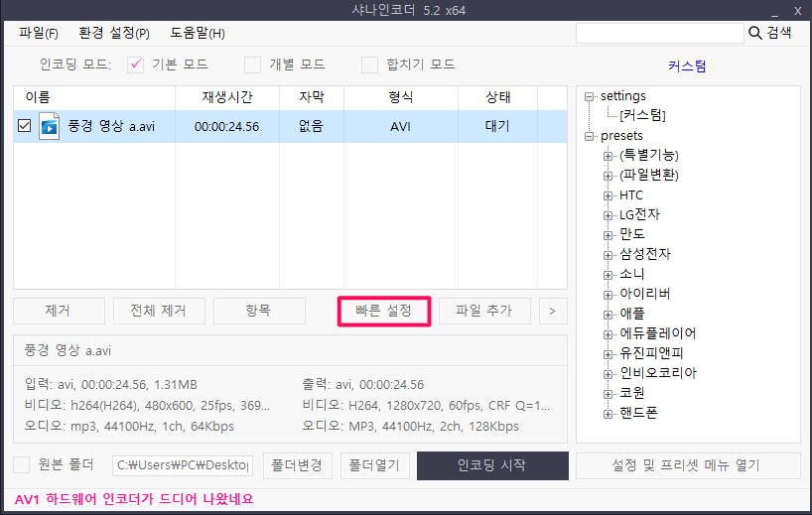
Task: Click the output 오디오: MP3, 44100Hz, 2ch info
Action: click(x=411, y=426)
